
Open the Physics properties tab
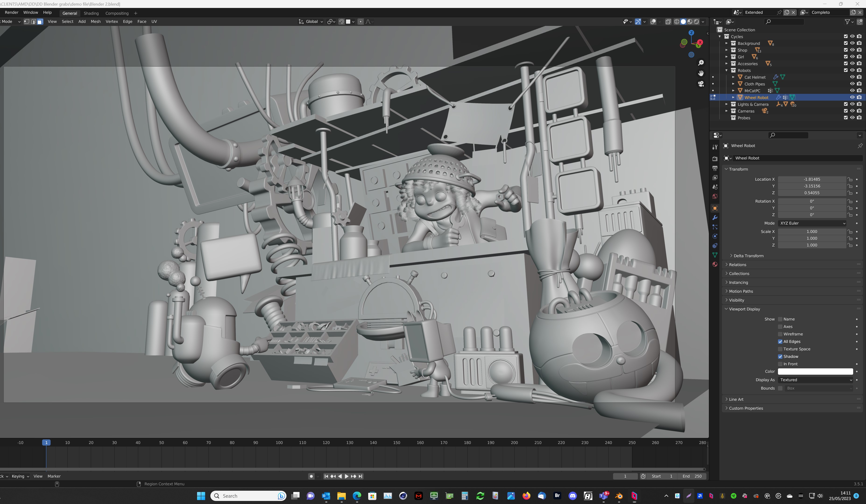[x=715, y=236]
